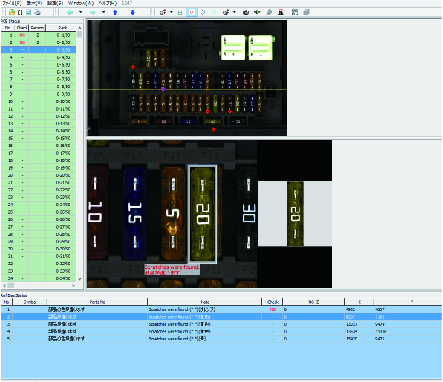Click the green right arrow icon

point(93,12)
